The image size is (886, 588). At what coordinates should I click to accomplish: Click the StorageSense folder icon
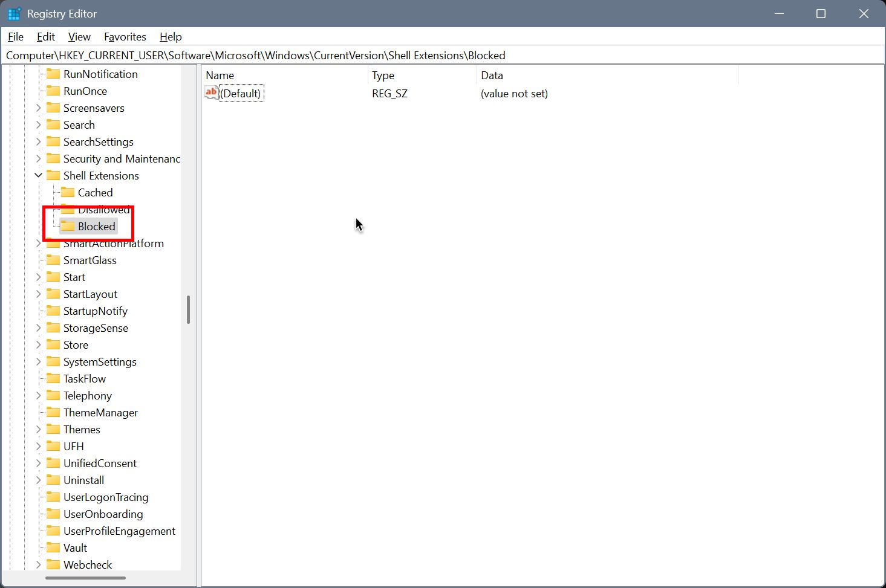pyautogui.click(x=53, y=328)
